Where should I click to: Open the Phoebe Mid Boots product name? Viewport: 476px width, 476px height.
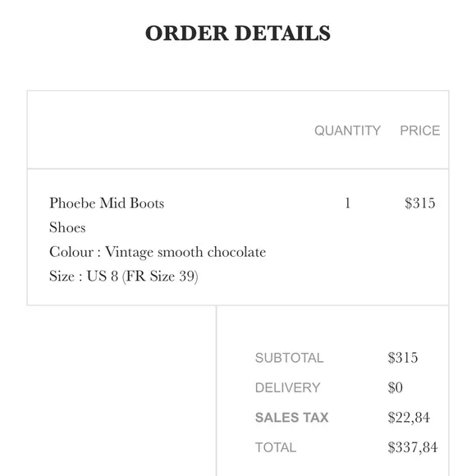pyautogui.click(x=107, y=203)
